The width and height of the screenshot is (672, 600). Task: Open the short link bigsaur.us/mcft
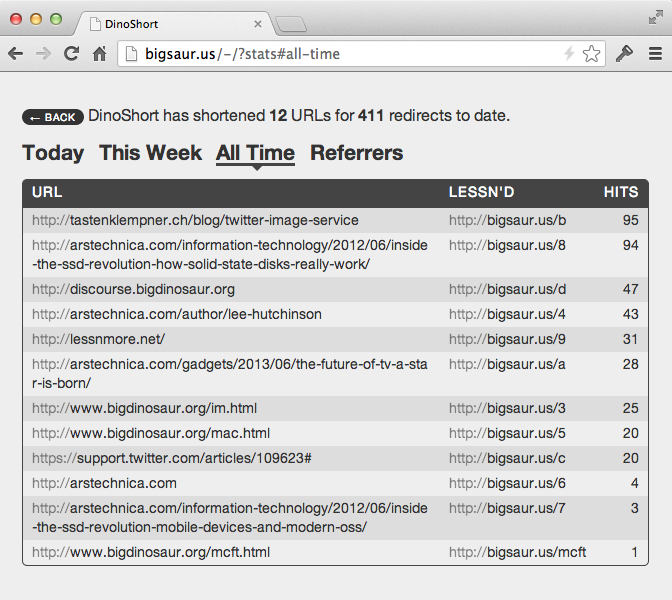517,552
